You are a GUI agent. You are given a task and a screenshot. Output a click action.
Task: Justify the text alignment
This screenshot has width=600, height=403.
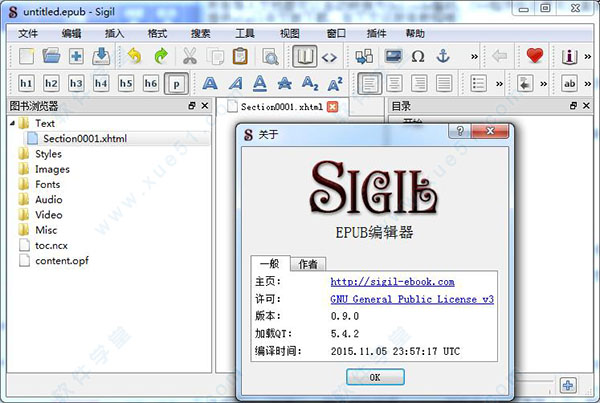tap(444, 83)
